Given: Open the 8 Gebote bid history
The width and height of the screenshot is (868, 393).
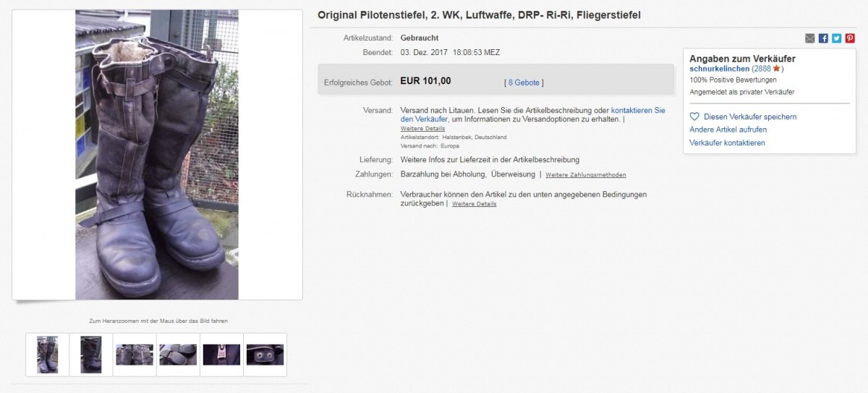Looking at the screenshot, I should (524, 83).
